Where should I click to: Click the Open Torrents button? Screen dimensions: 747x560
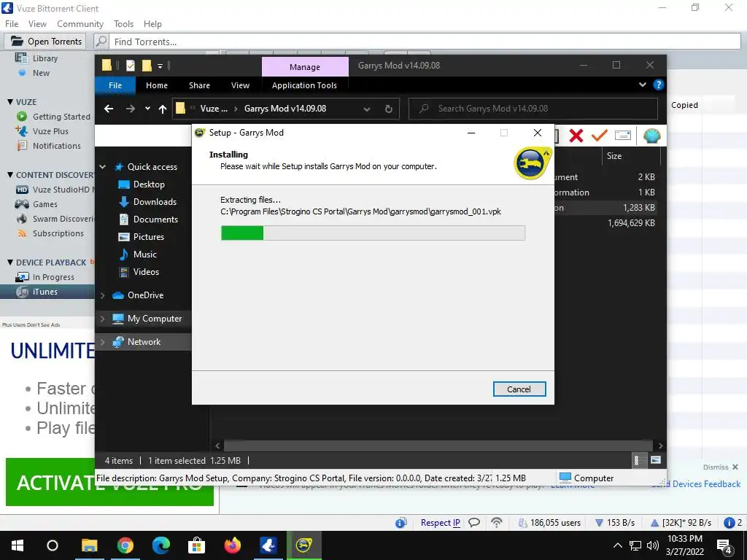pyautogui.click(x=46, y=42)
